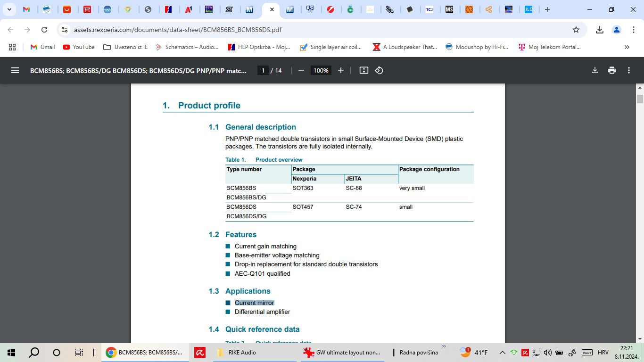
Task: Show hidden system tray icons
Action: [503, 353]
